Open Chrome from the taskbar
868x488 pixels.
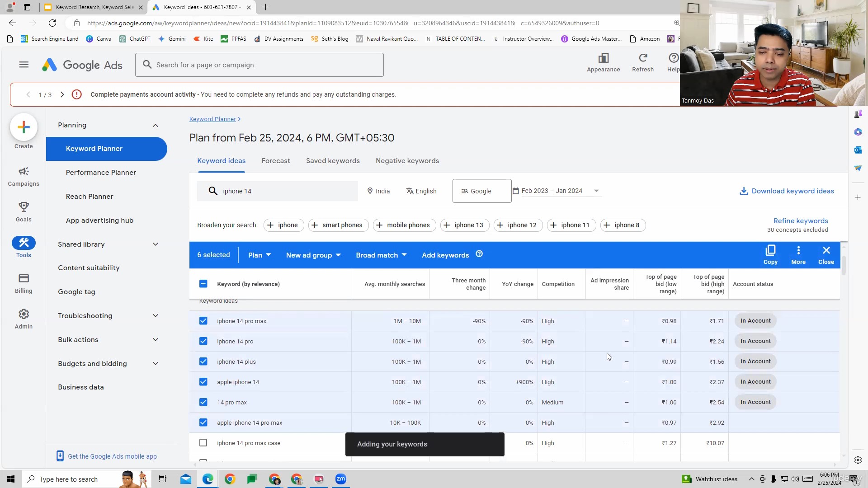click(230, 479)
